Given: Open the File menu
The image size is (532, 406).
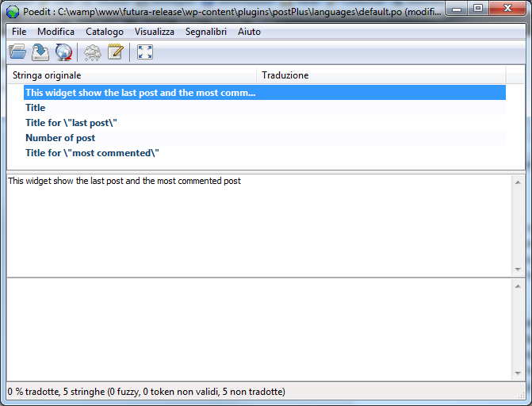Looking at the screenshot, I should coord(19,32).
